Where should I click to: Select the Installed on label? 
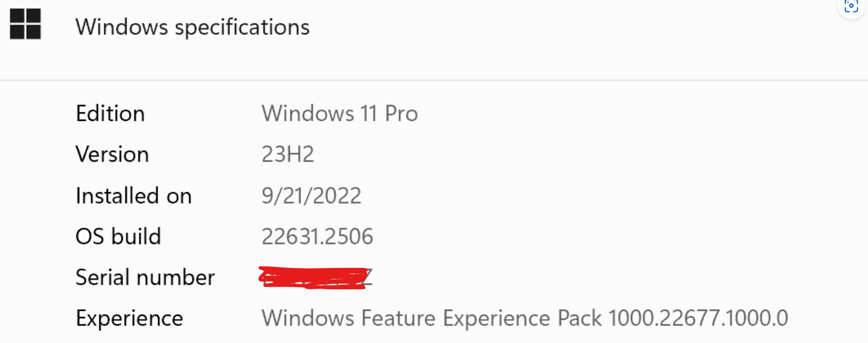point(134,196)
